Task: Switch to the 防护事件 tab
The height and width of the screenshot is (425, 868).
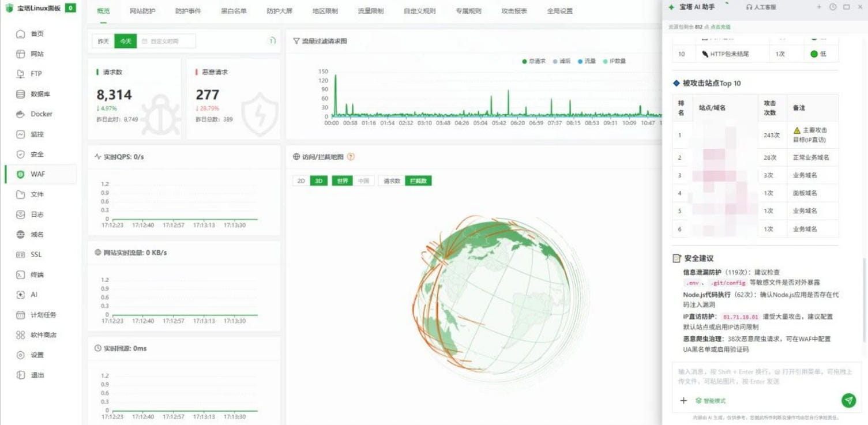Action: pyautogui.click(x=188, y=11)
